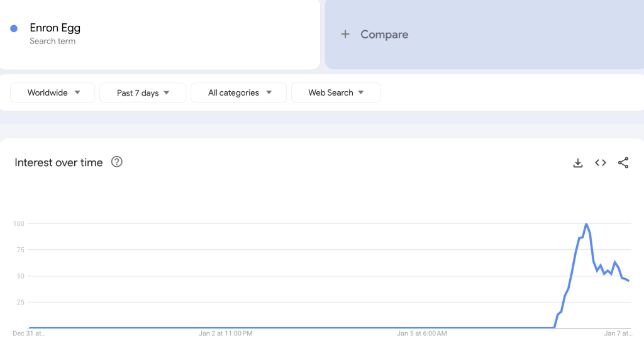Click the 100 value on y-axis

[x=18, y=224]
